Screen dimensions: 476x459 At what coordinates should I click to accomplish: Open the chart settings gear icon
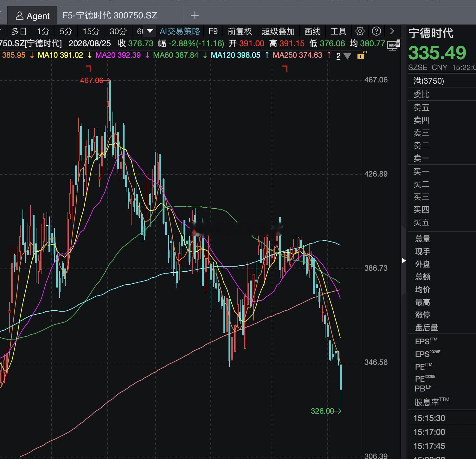[x=360, y=31]
